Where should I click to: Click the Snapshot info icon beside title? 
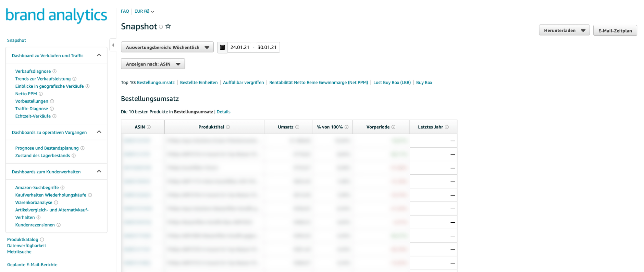(161, 27)
